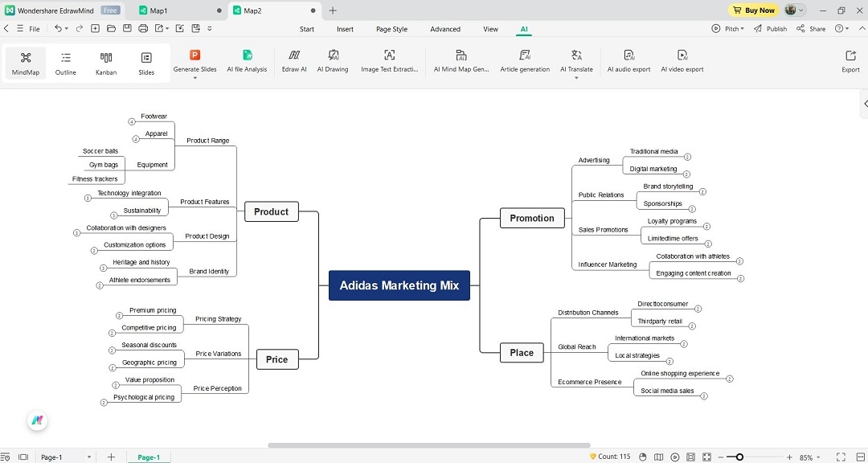Switch to MindMap view mode

tap(26, 64)
